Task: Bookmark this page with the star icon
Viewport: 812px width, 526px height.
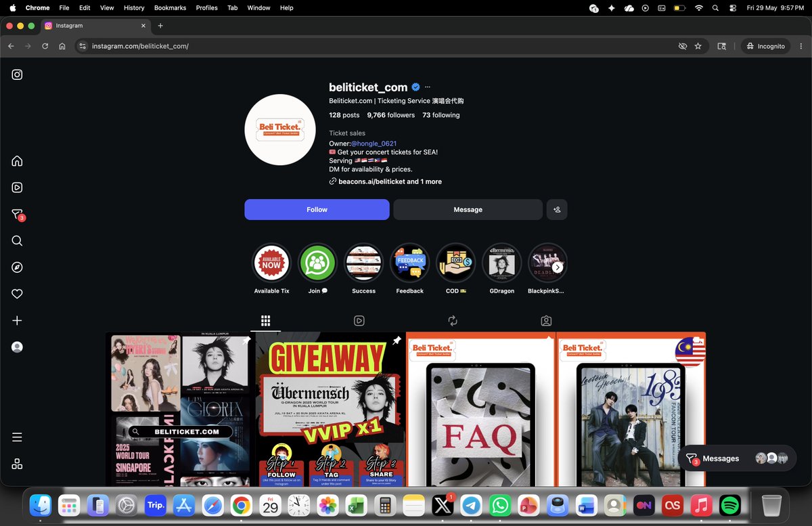Action: [698, 46]
